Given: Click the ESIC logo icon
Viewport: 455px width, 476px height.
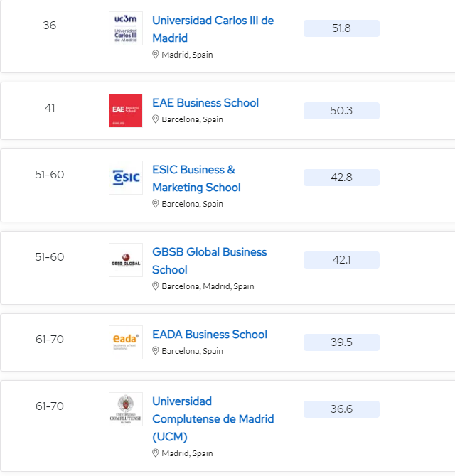Looking at the screenshot, I should pyautogui.click(x=126, y=178).
